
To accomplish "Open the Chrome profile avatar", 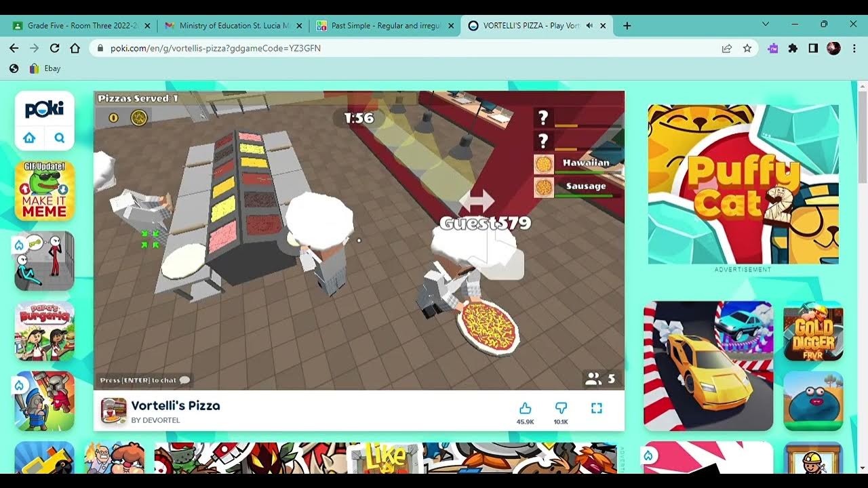I will (x=834, y=48).
